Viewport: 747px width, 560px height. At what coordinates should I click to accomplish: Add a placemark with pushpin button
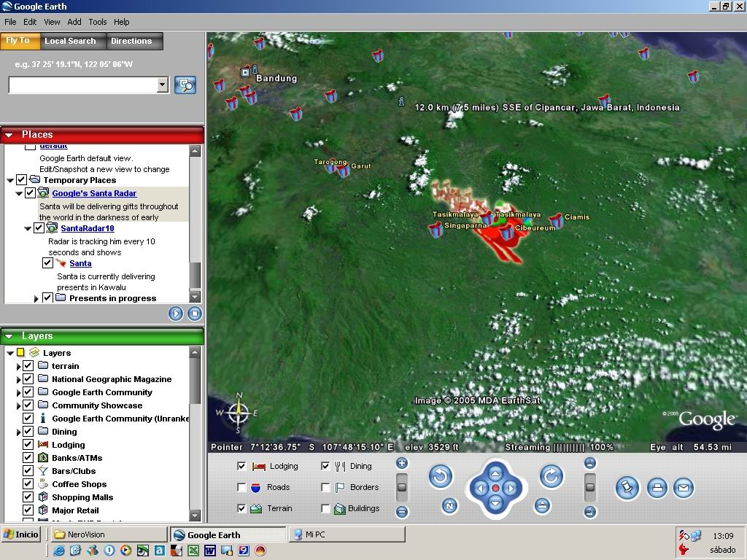627,488
